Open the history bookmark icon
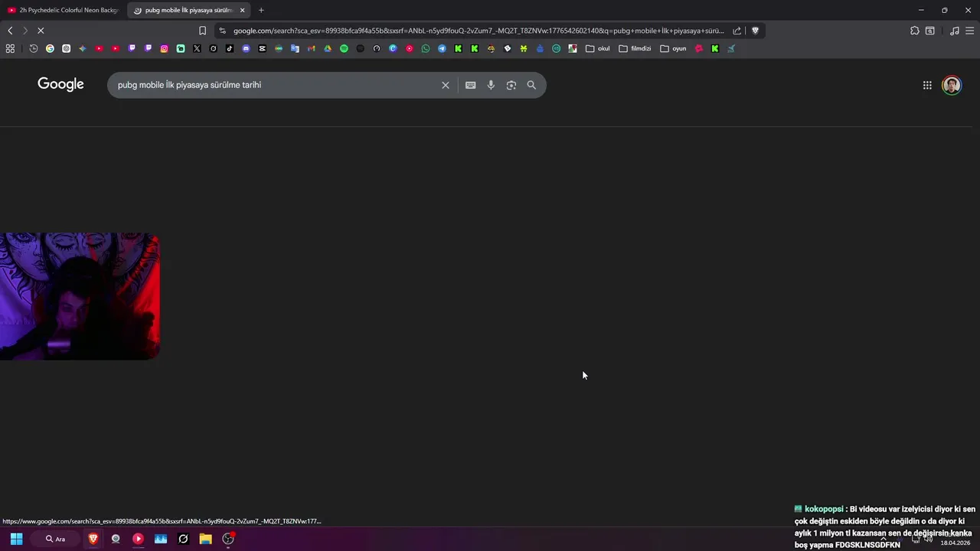Viewport: 980px width, 551px height. (x=34, y=48)
